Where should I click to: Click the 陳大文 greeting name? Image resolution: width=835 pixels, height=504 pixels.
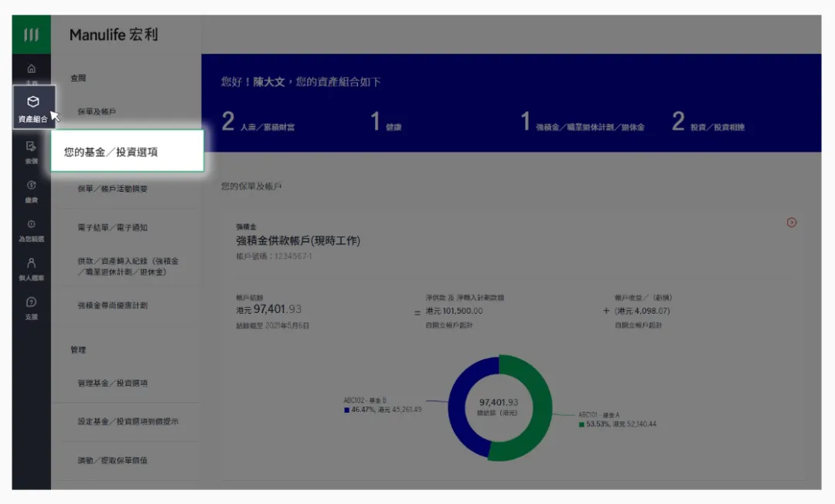coord(269,82)
